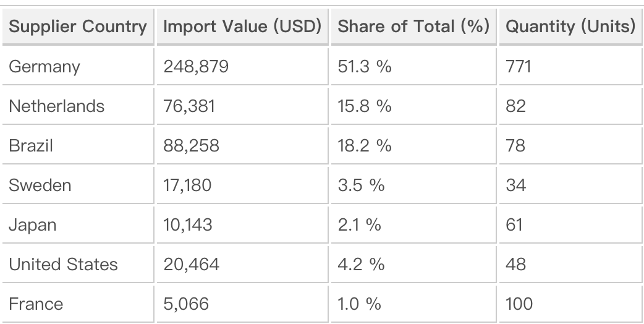
Task: Select the 15.8 % share cell
Action: [365, 106]
